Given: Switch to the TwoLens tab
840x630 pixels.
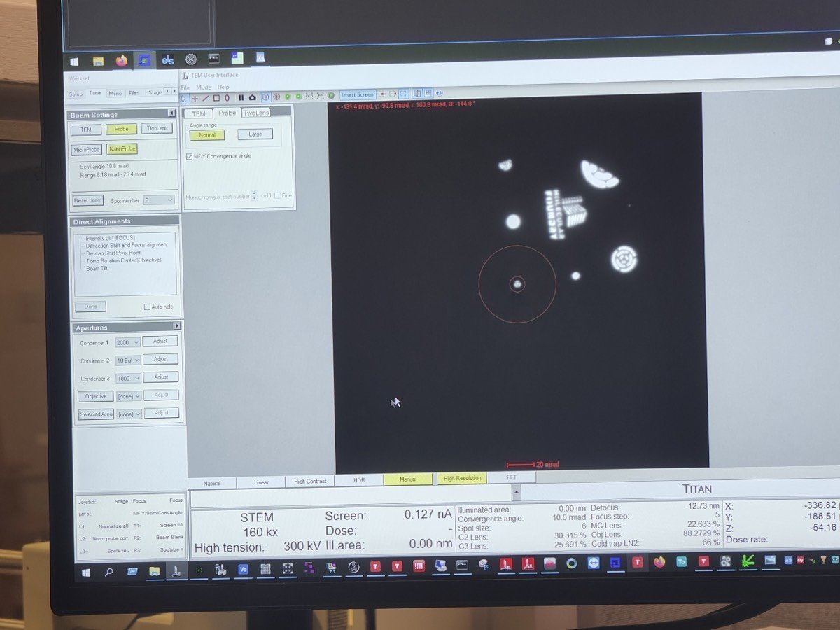Looking at the screenshot, I should click(255, 113).
